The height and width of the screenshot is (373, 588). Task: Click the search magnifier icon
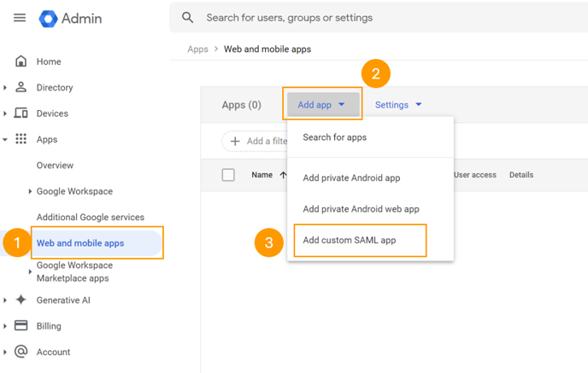tap(188, 18)
